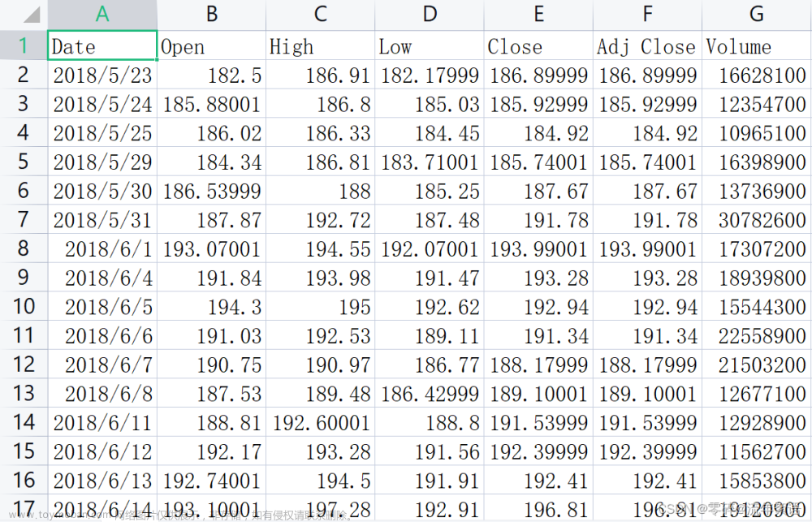Click the 'Date' header cell

102,45
